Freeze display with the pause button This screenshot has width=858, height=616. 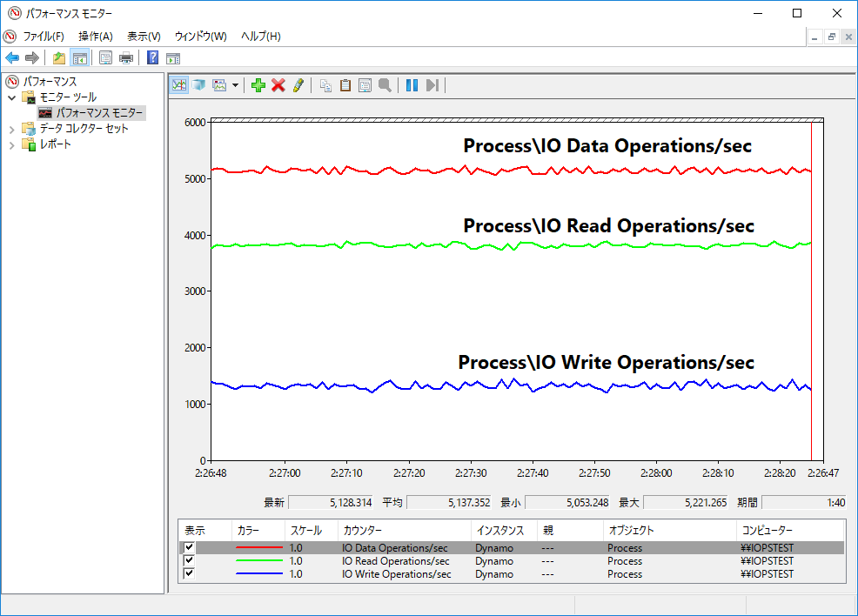(x=412, y=85)
